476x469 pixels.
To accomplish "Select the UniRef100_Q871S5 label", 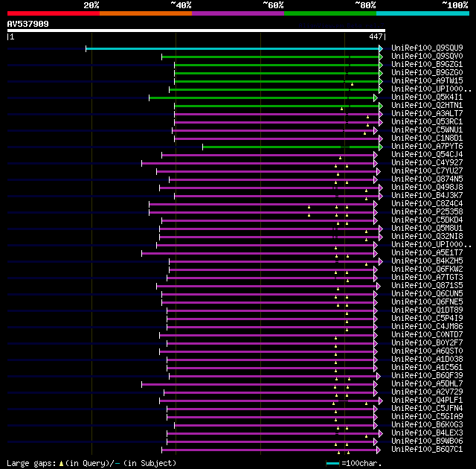I will tap(427, 286).
